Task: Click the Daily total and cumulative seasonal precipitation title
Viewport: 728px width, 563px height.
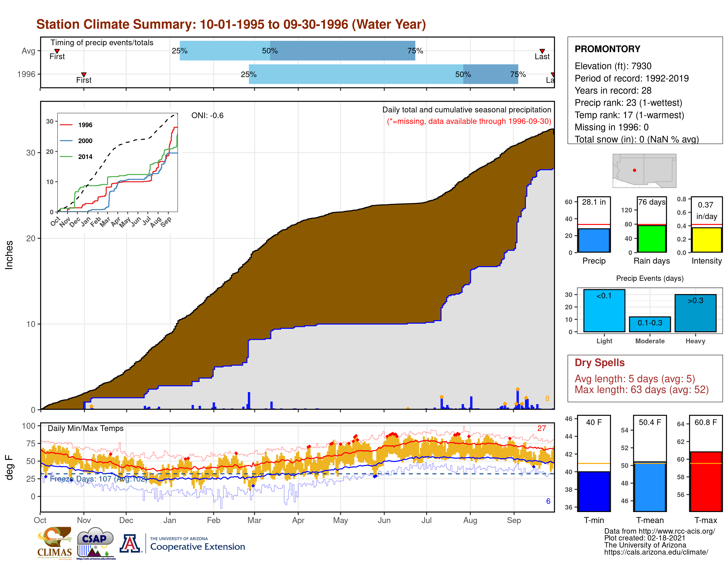Action: pyautogui.click(x=467, y=110)
